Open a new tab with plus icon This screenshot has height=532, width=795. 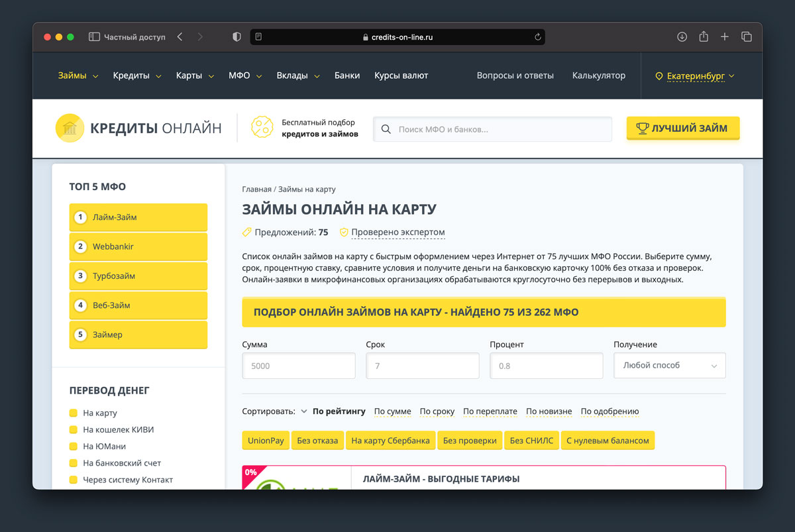[x=725, y=37]
